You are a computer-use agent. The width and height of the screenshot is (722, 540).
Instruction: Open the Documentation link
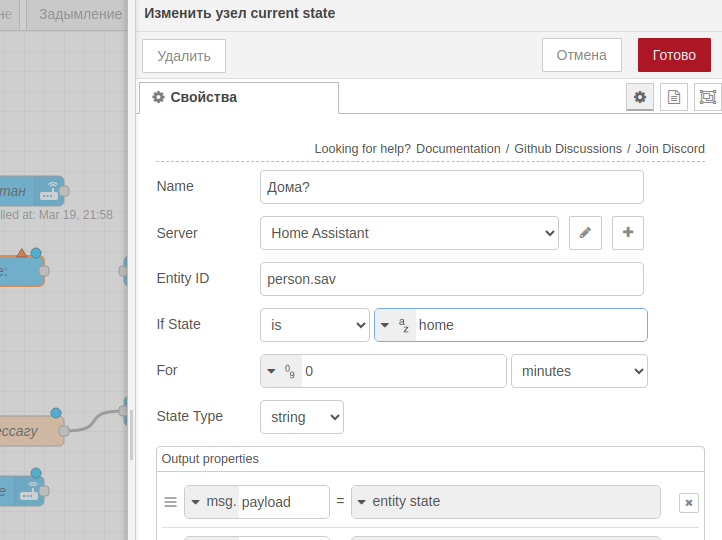click(x=458, y=148)
